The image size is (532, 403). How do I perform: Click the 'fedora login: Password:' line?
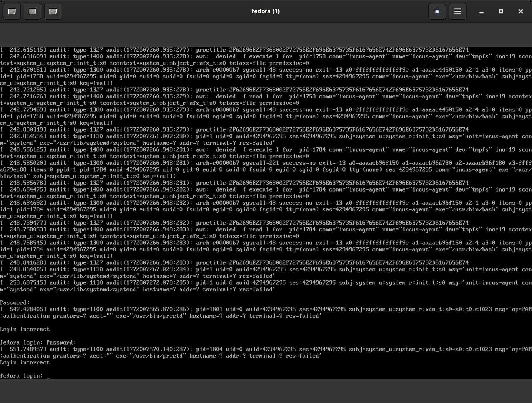coord(38,343)
